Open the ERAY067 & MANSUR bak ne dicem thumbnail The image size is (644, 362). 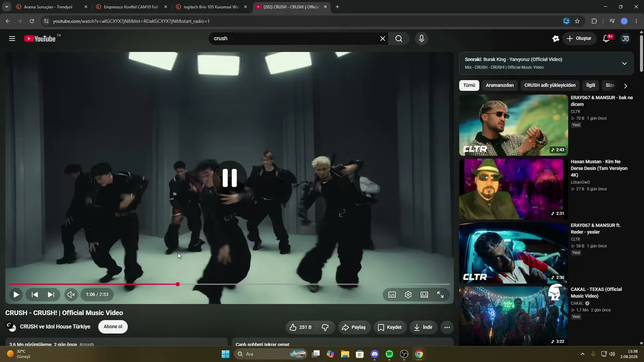click(x=514, y=125)
